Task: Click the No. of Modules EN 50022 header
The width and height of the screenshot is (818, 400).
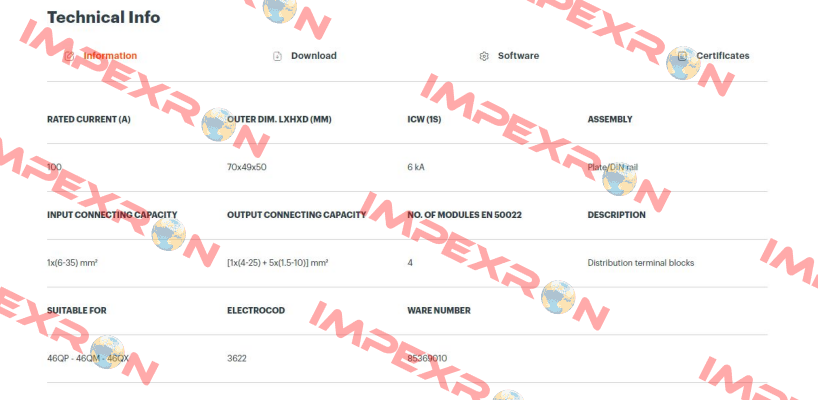Action: (x=464, y=215)
